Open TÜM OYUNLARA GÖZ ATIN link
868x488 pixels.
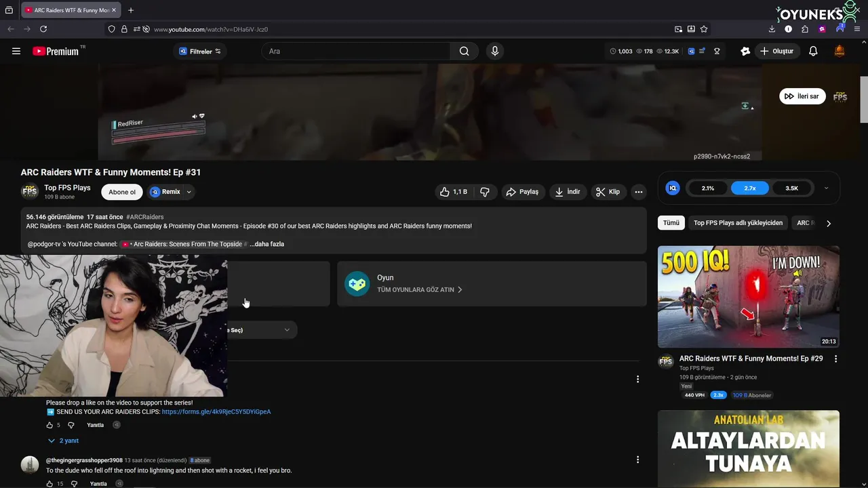pyautogui.click(x=420, y=289)
